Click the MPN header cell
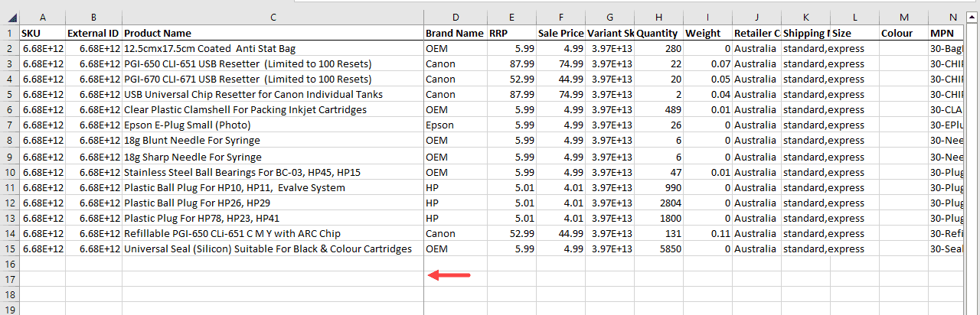This screenshot has width=980, height=315. pyautogui.click(x=953, y=33)
